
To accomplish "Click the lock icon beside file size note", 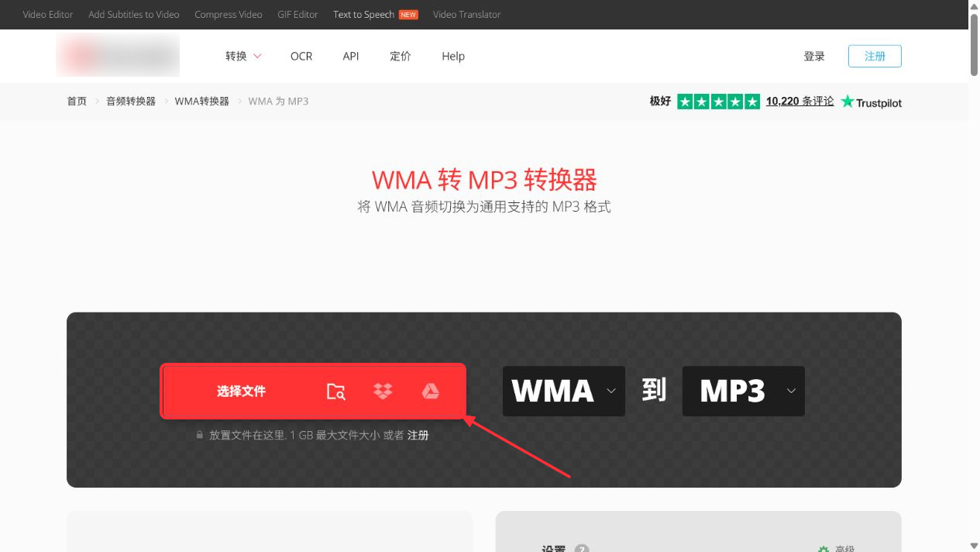I will click(x=200, y=436).
